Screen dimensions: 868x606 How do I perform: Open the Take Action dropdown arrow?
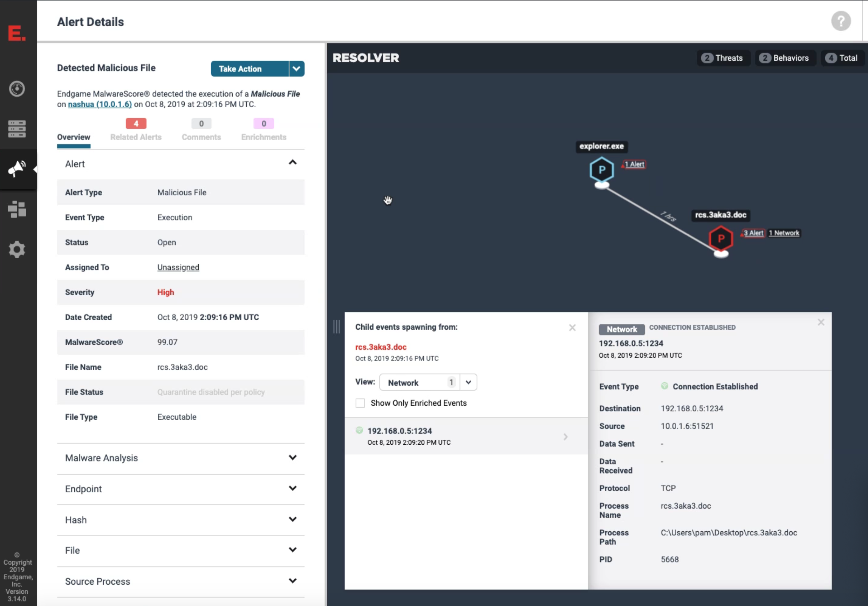point(297,69)
